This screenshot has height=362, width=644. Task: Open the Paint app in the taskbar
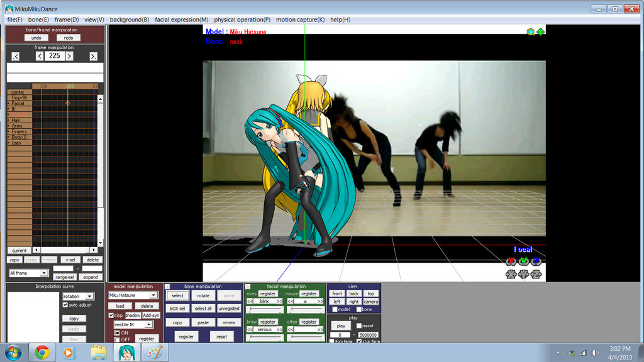click(x=155, y=353)
